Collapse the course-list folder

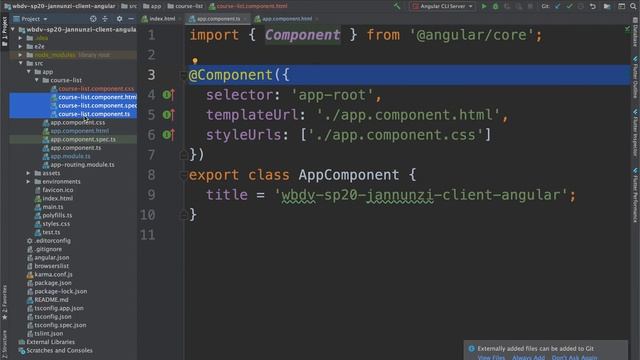point(37,80)
